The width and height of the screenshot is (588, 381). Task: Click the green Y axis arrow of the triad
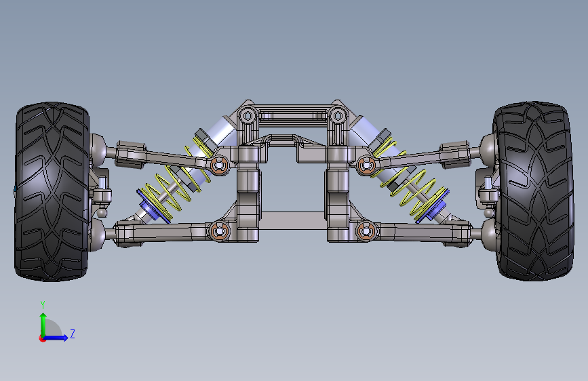click(x=43, y=324)
